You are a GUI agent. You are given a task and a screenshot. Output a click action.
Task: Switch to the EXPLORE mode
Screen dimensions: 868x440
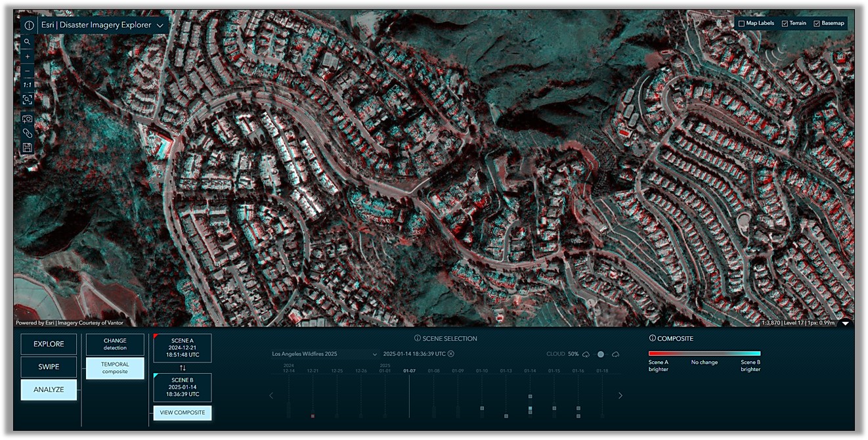coord(49,344)
